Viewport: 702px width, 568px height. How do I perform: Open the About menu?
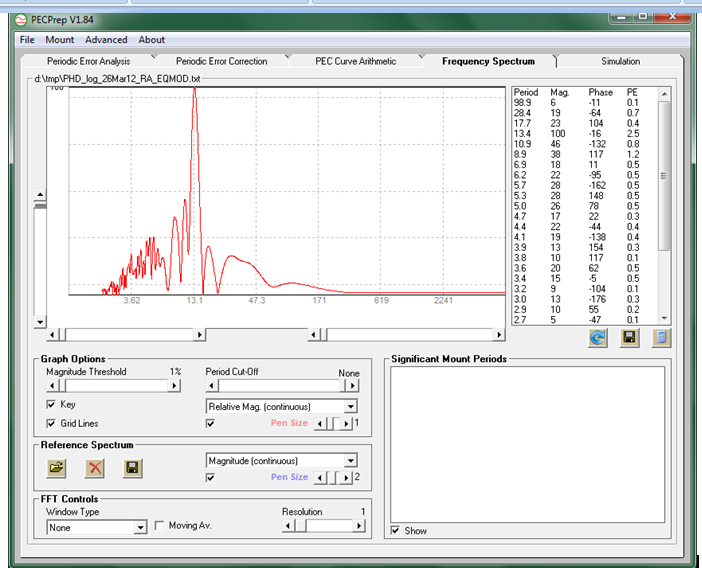point(152,40)
